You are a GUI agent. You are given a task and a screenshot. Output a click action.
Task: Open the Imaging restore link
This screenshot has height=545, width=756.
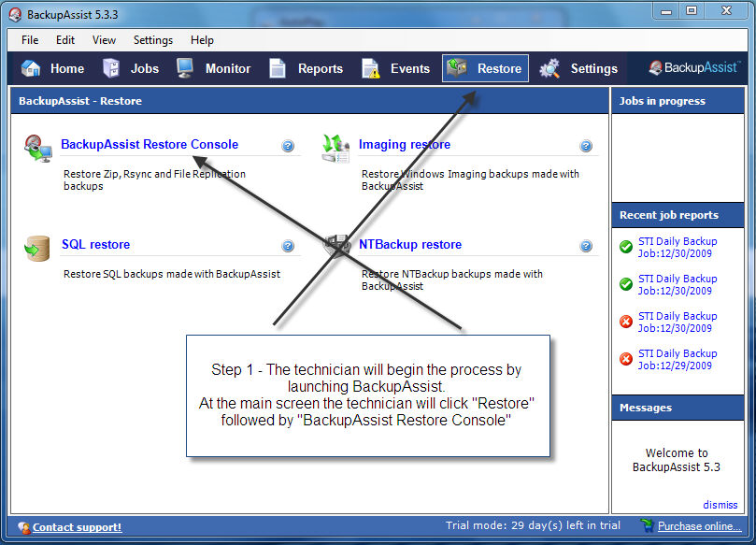tap(405, 144)
